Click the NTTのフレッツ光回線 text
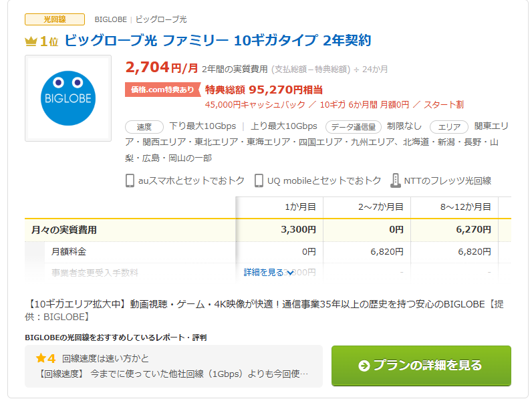The width and height of the screenshot is (532, 399). 448,180
